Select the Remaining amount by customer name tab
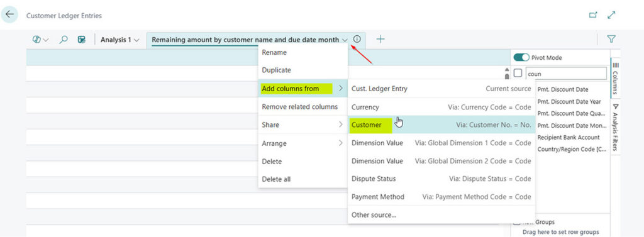The image size is (644, 237). pyautogui.click(x=245, y=40)
